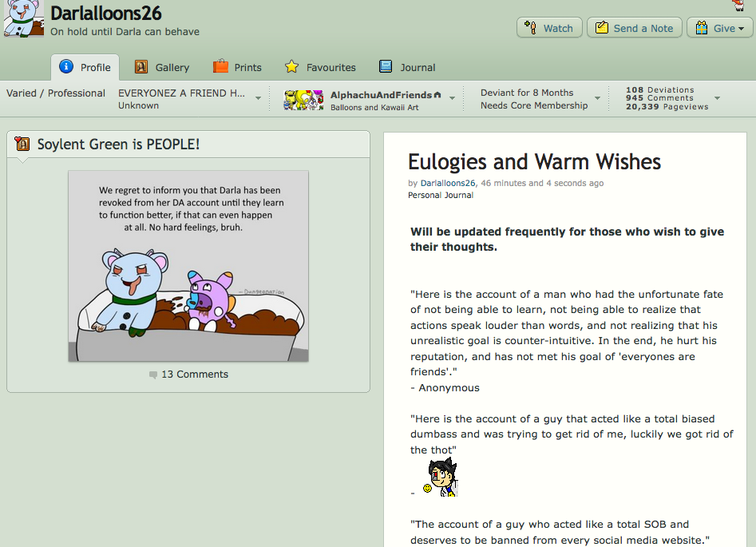Image resolution: width=756 pixels, height=547 pixels.
Task: Click the Watch button plus-key icon
Action: pos(530,27)
